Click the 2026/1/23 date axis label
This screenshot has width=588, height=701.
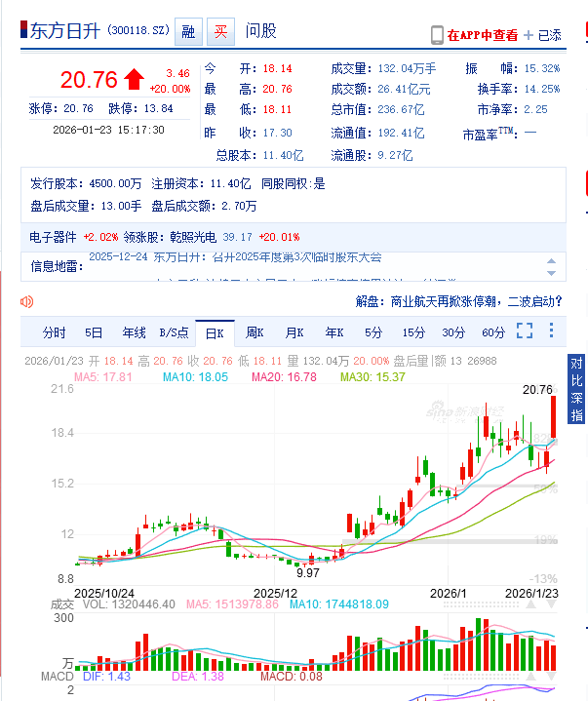click(531, 593)
